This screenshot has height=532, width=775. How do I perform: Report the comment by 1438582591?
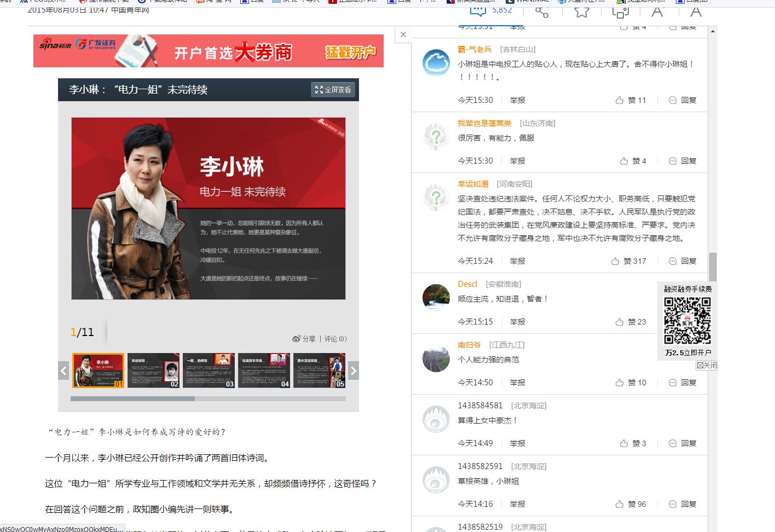click(517, 504)
